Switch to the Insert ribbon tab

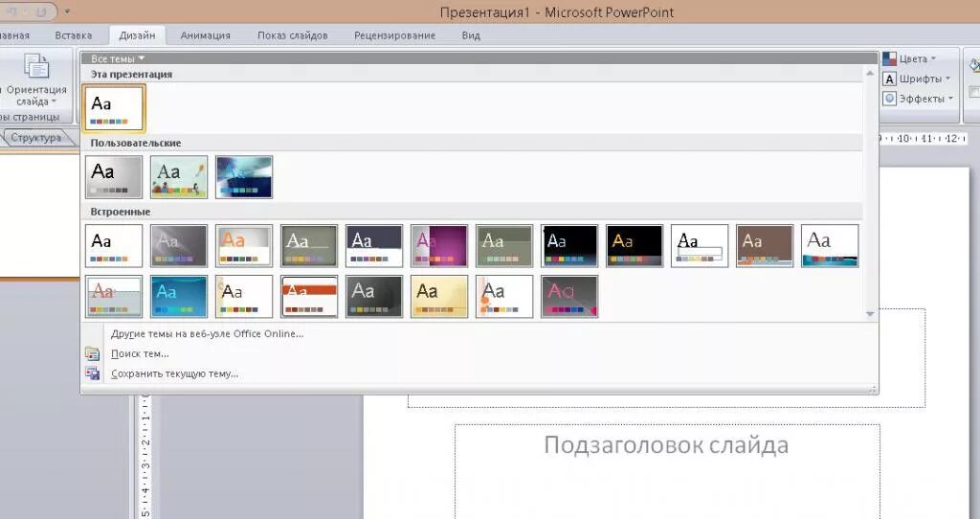pos(73,35)
